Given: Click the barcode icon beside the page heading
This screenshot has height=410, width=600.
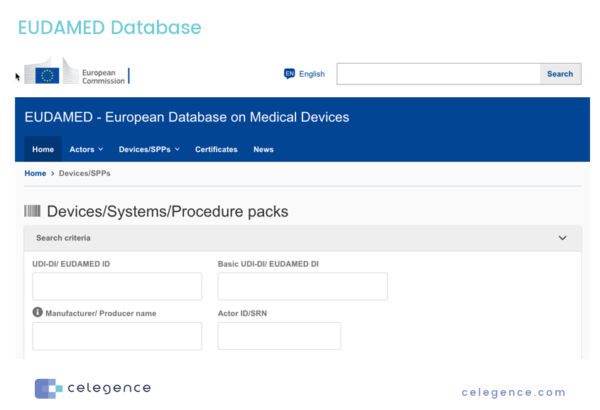Looking at the screenshot, I should 32,212.
